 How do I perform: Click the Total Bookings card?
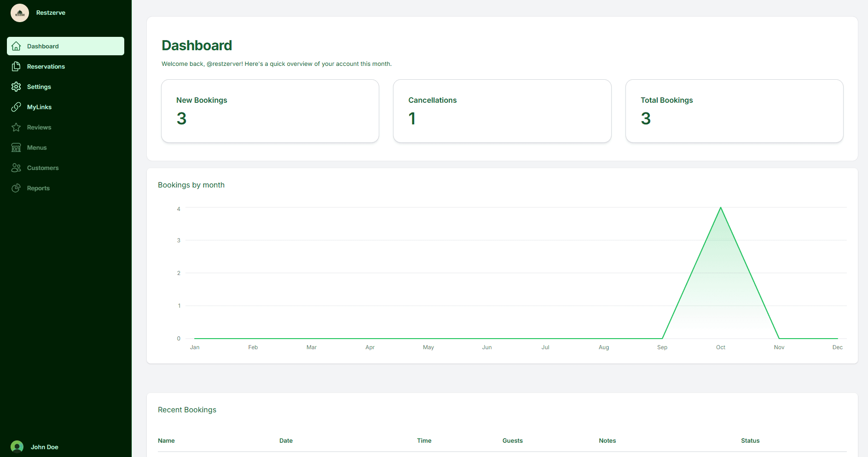click(x=734, y=111)
